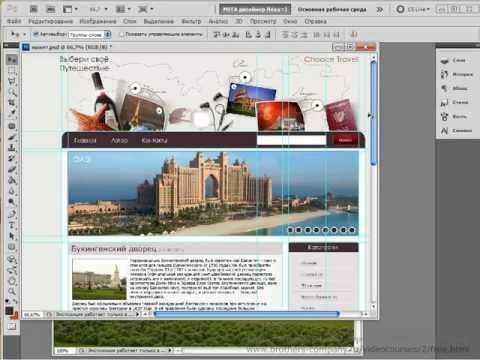The height and width of the screenshot is (360, 480).
Task: Select the Healing Brush tool
Action: pyautogui.click(x=12, y=126)
